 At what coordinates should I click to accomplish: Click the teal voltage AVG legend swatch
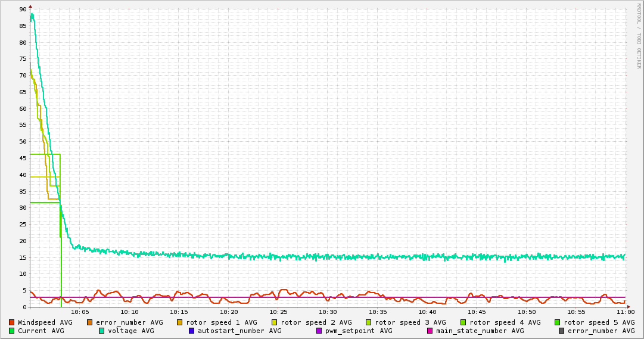(102, 331)
